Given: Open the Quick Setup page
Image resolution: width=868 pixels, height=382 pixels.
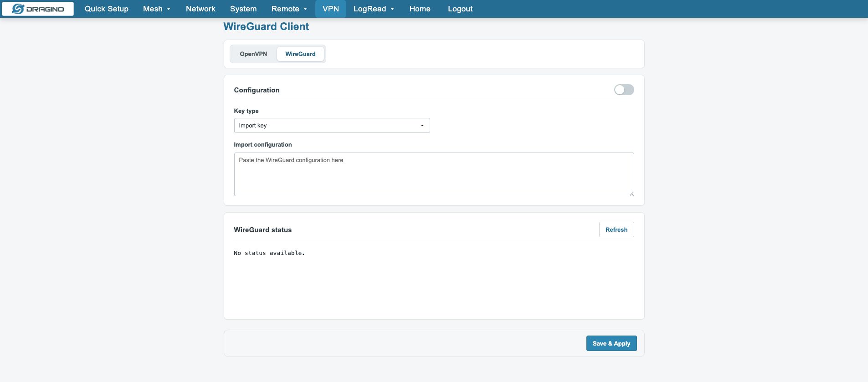Looking at the screenshot, I should point(107,9).
